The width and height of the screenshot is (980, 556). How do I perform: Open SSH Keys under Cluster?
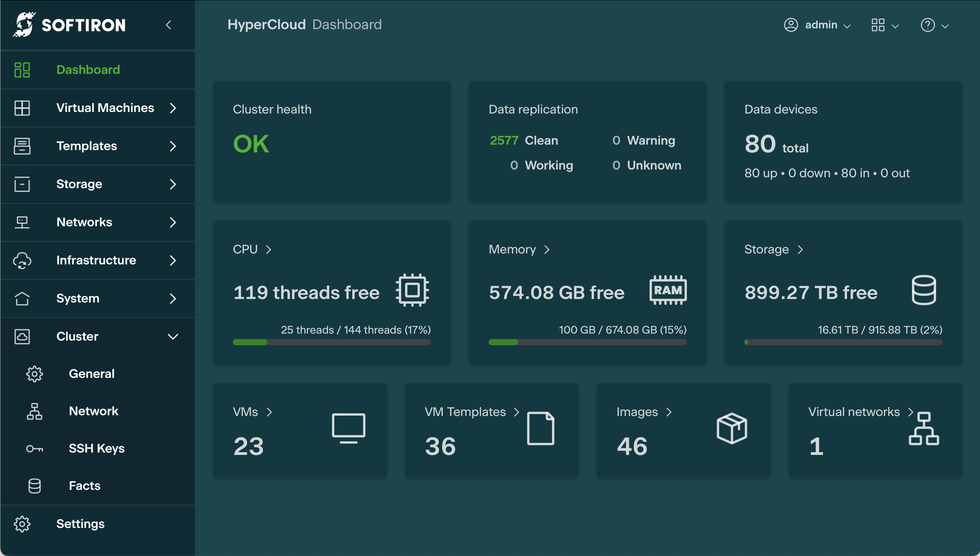pos(96,448)
